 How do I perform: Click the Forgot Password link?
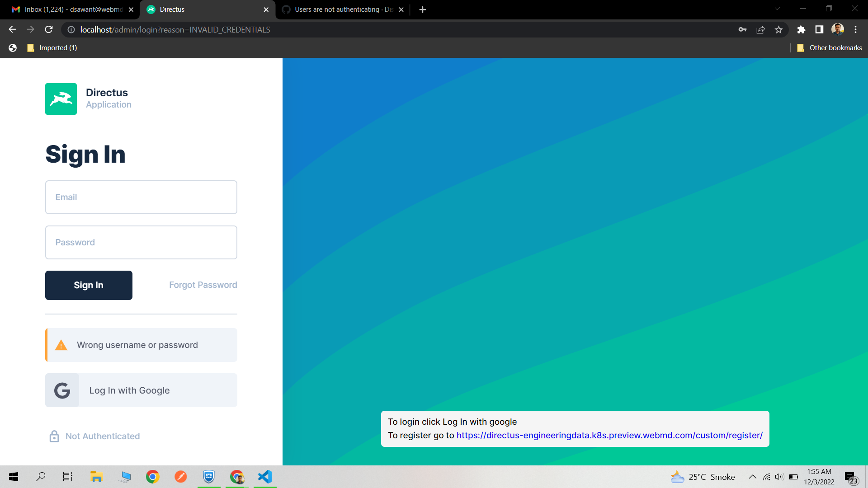[203, 285]
